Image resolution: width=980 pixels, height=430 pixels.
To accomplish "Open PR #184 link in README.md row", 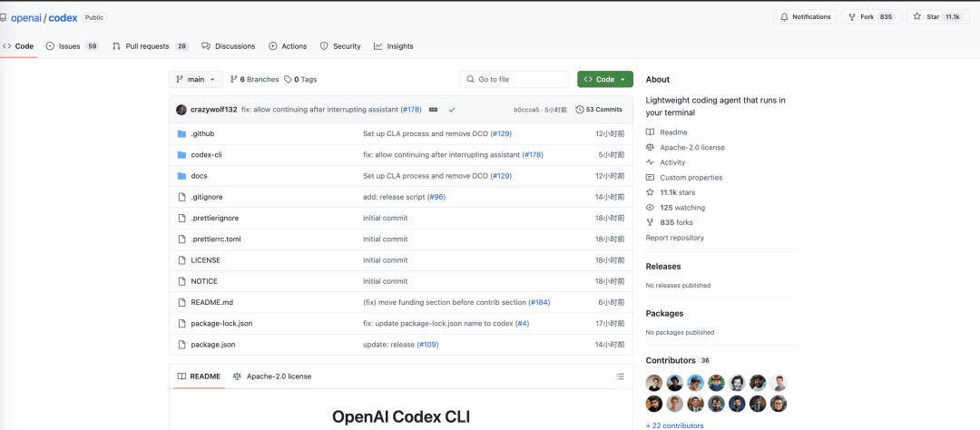I will point(539,302).
